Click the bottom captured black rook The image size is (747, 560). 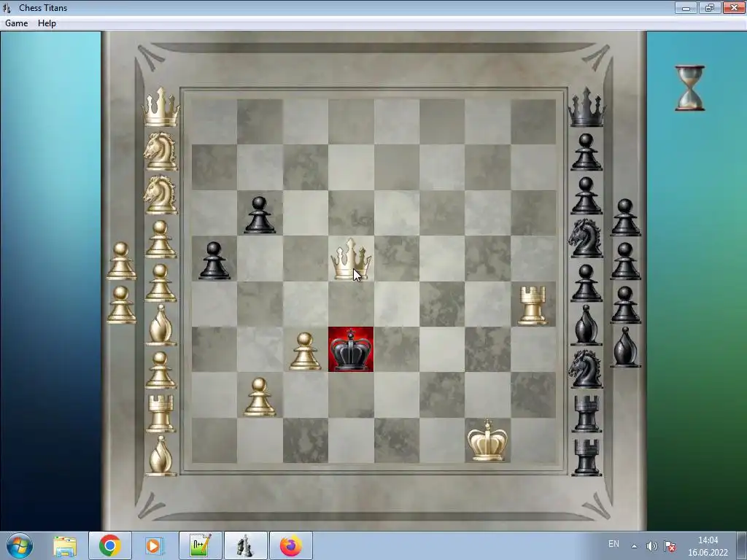[x=587, y=457]
